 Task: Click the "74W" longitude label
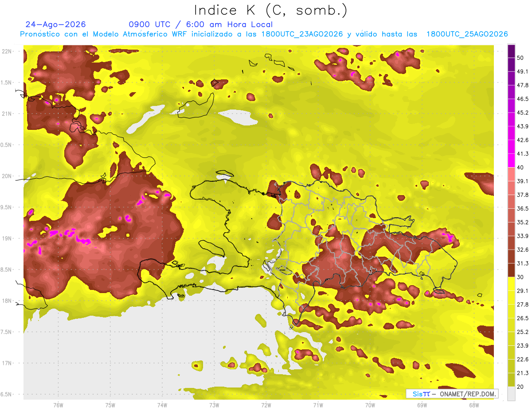tap(162, 405)
